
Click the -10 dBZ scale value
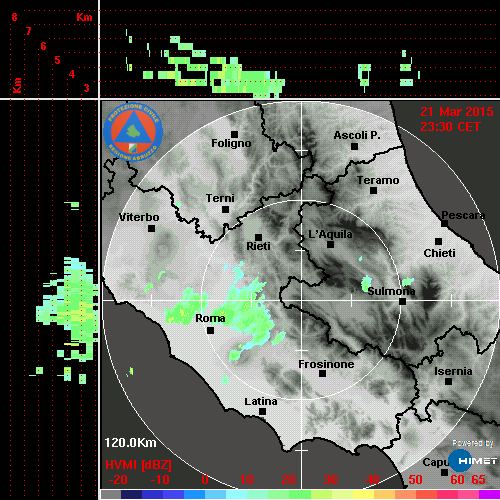click(x=160, y=480)
